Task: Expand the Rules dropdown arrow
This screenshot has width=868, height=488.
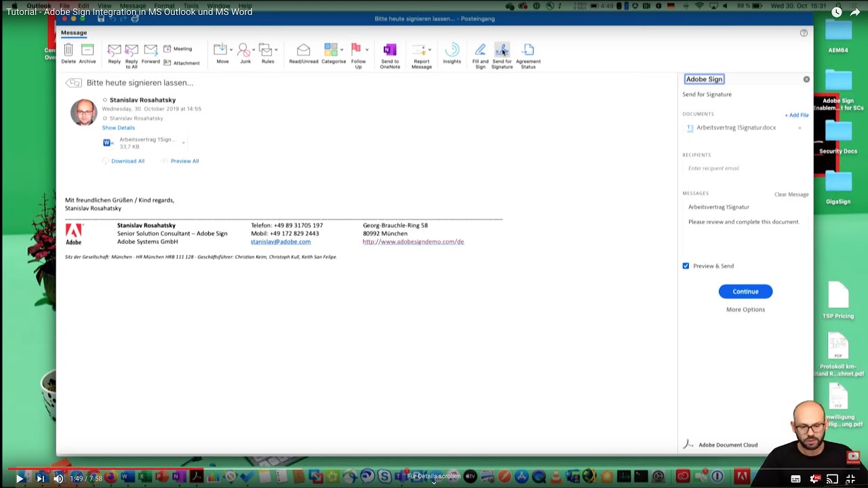Action: coord(276,49)
